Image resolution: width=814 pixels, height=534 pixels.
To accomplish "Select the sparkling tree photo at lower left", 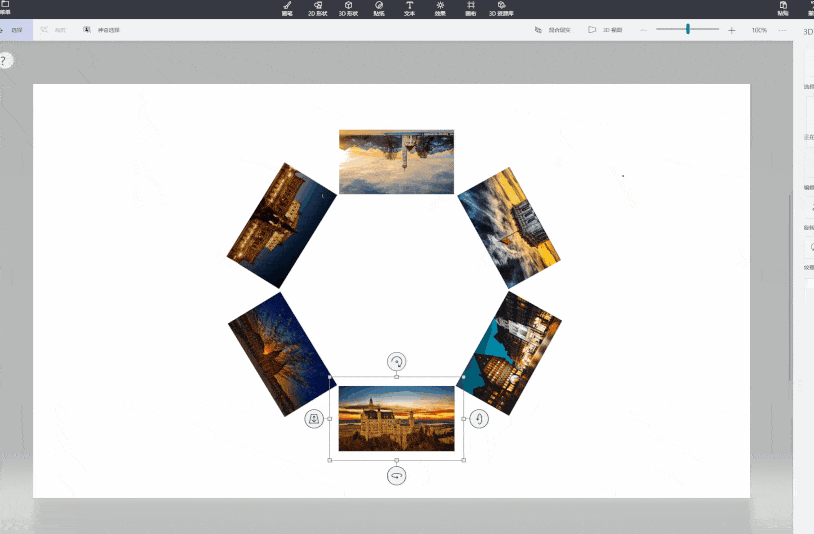I will point(283,354).
